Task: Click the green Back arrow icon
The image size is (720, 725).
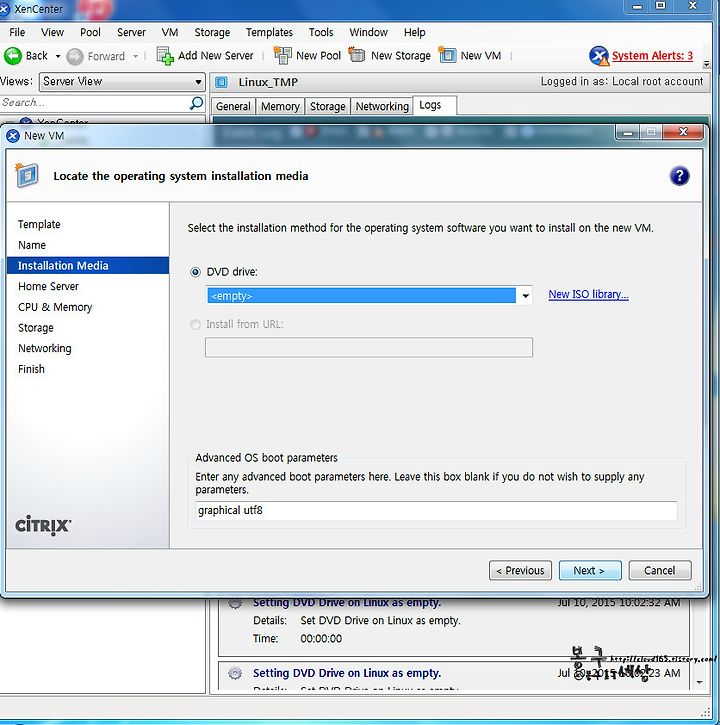Action: [12, 56]
